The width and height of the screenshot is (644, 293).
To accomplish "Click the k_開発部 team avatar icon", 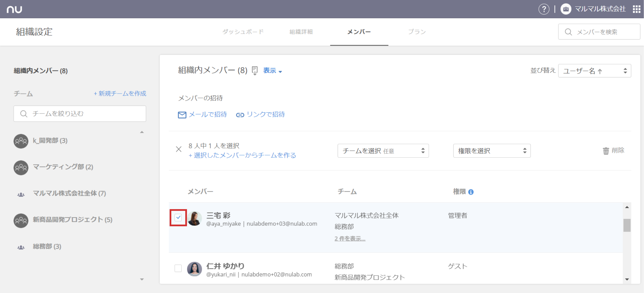I will 21,141.
